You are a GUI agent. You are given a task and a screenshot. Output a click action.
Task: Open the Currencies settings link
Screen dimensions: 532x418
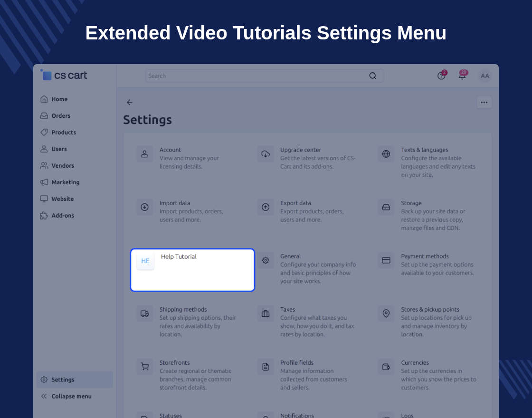click(x=415, y=363)
